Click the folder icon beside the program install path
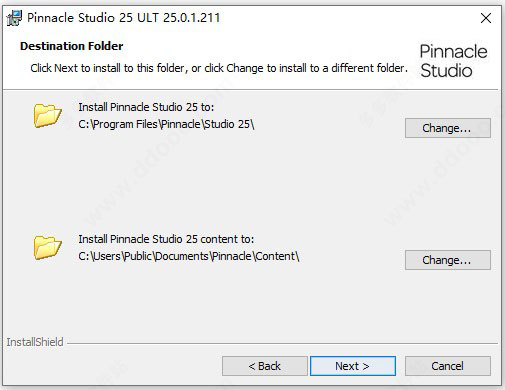Image resolution: width=505 pixels, height=390 pixels. point(48,116)
